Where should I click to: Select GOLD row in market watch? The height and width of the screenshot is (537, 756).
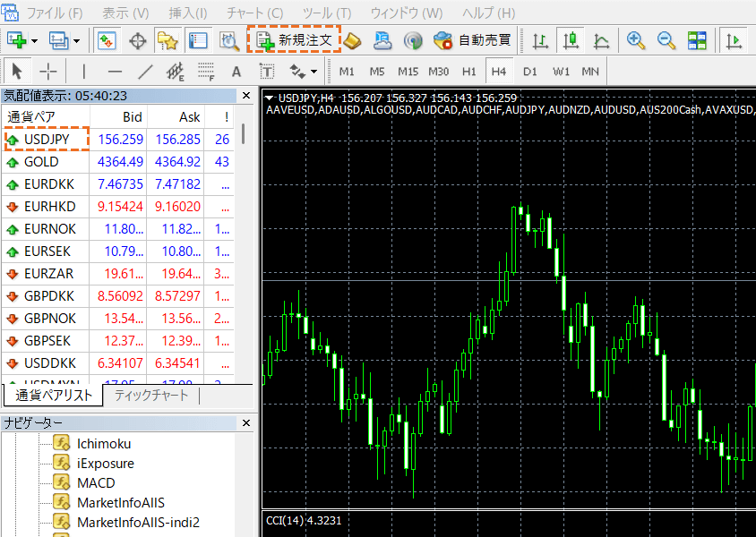42,162
